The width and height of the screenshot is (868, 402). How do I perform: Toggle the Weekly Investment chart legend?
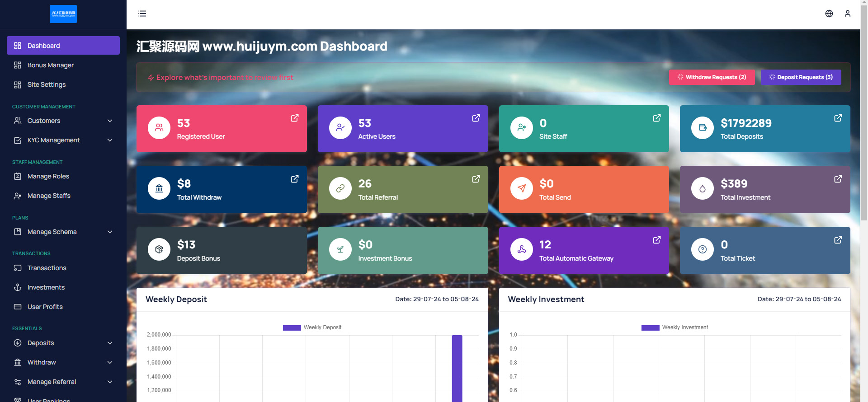pos(675,327)
